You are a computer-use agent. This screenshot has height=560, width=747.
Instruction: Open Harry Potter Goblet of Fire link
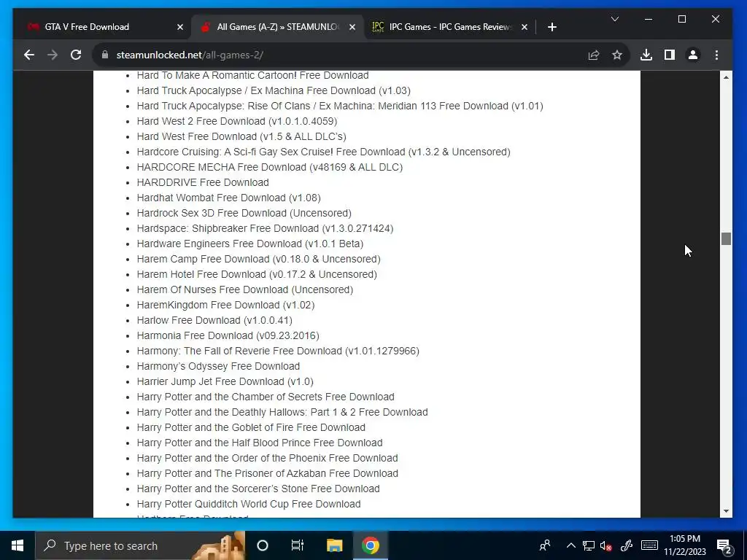[251, 427]
